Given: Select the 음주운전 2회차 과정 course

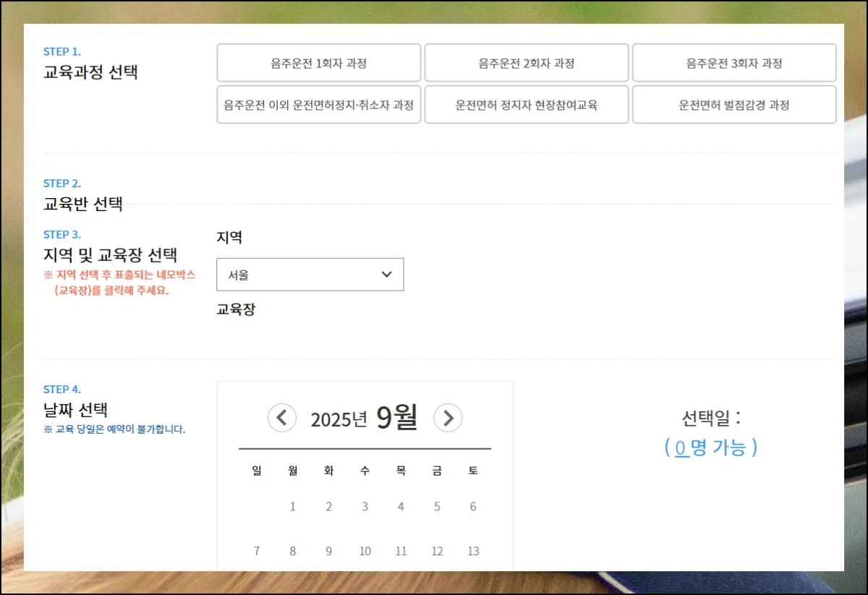Looking at the screenshot, I should 526,63.
